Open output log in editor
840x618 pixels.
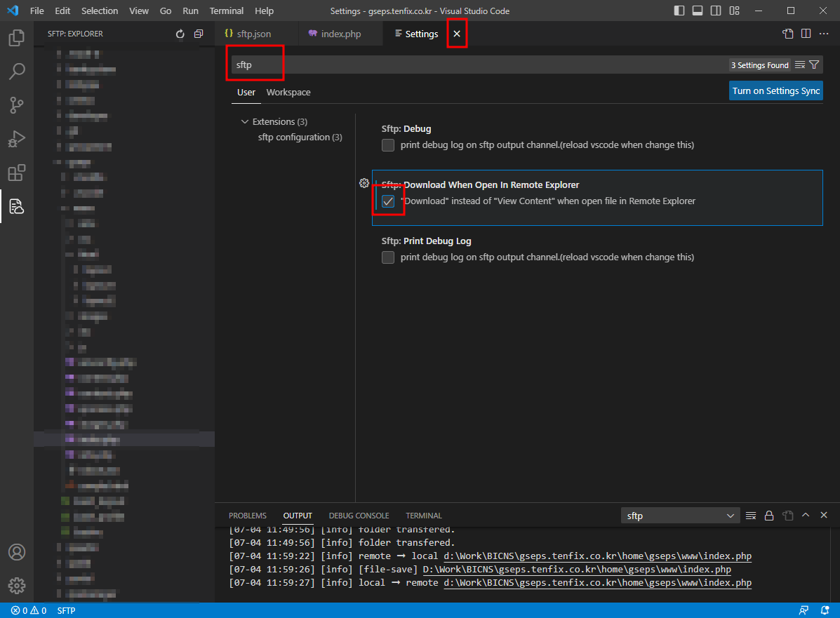[787, 516]
